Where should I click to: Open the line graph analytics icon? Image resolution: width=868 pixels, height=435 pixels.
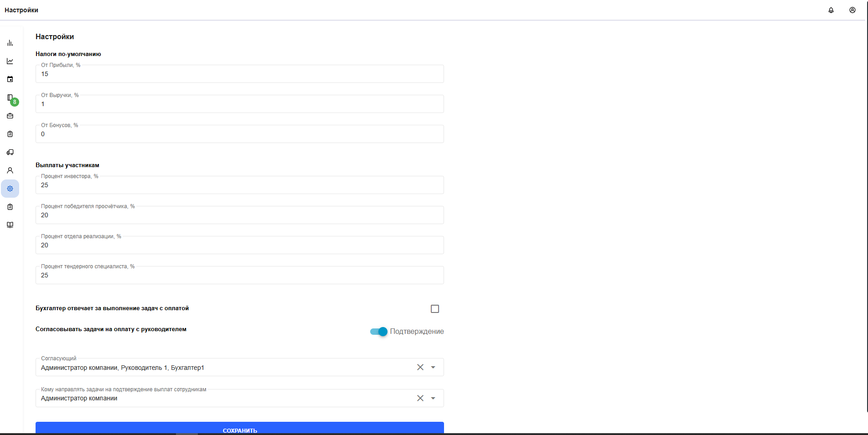[x=10, y=61]
